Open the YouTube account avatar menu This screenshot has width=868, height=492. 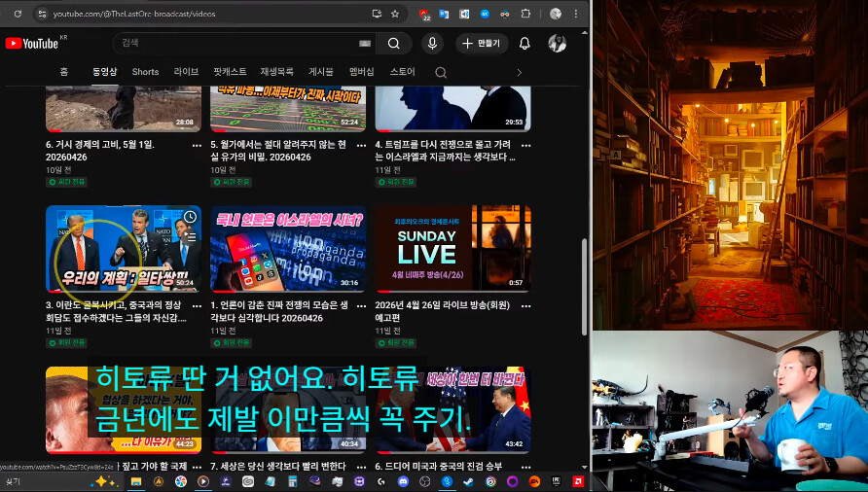click(x=557, y=43)
